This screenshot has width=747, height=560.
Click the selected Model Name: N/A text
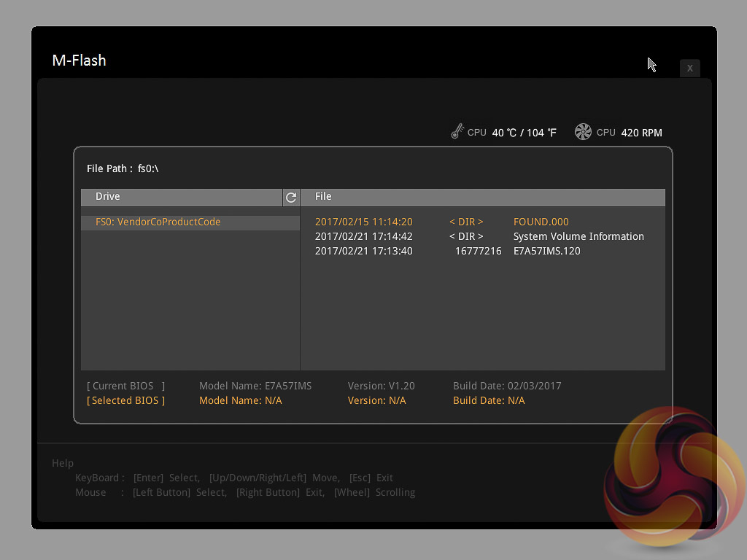(x=240, y=401)
